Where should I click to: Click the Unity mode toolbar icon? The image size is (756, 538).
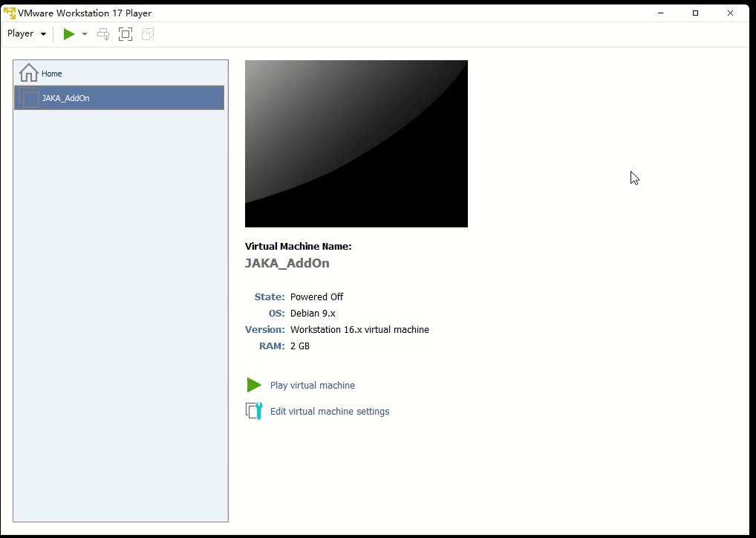coord(148,33)
